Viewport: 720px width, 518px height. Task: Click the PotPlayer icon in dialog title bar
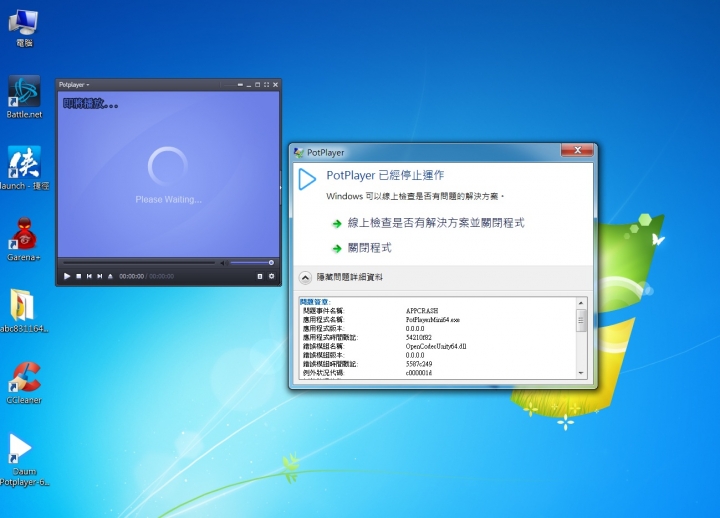pyautogui.click(x=299, y=152)
